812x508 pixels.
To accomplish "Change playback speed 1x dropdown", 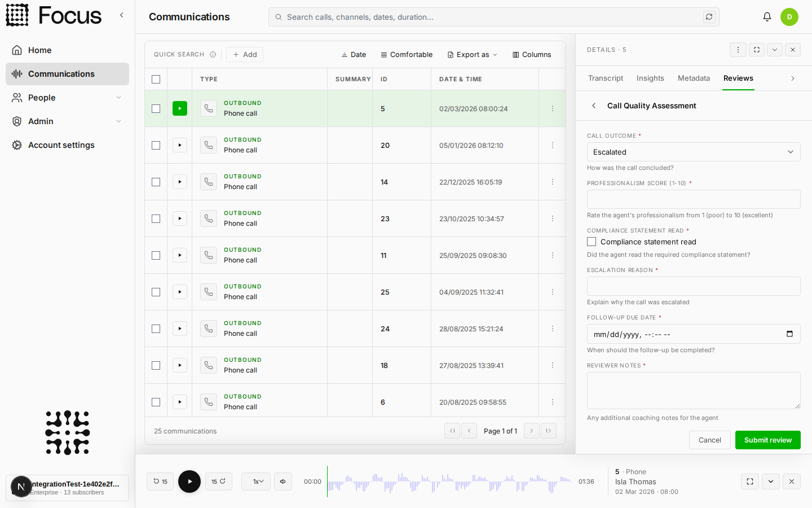I will pyautogui.click(x=256, y=481).
